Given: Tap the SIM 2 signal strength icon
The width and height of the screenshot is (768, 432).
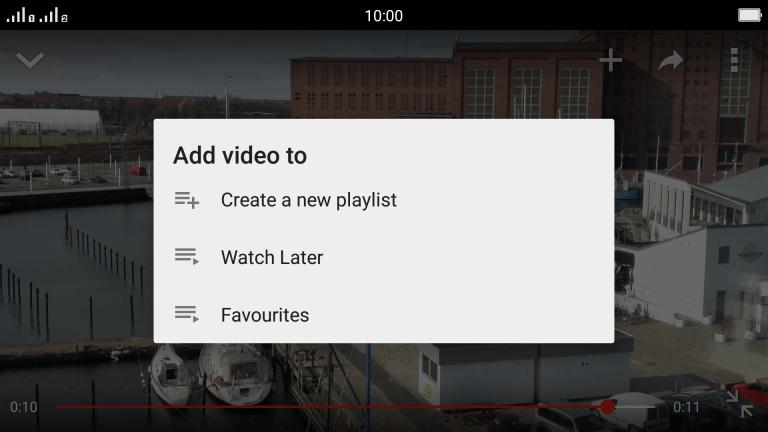Looking at the screenshot, I should (53, 15).
